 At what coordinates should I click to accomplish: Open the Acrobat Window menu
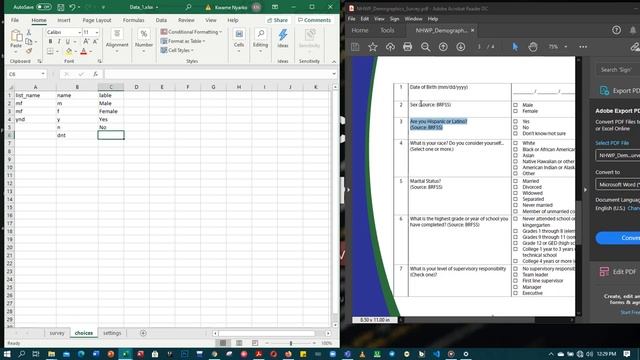pos(413,19)
